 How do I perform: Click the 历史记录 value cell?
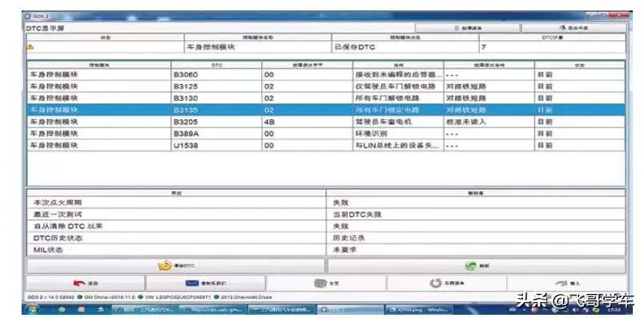[476, 238]
